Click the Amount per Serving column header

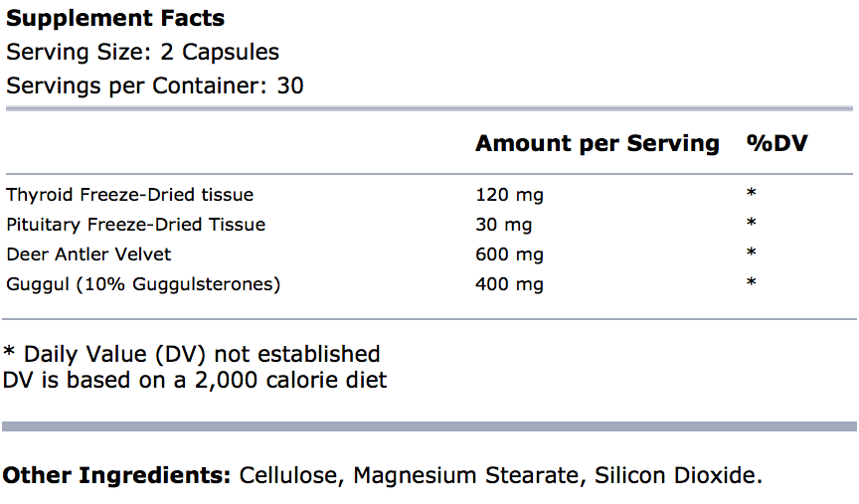597,143
